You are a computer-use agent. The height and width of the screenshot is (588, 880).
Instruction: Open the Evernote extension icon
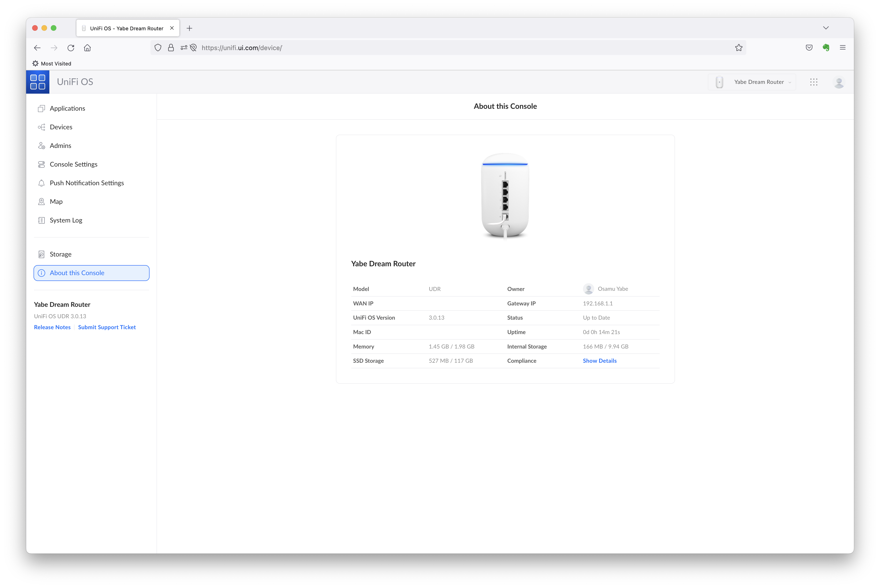826,48
